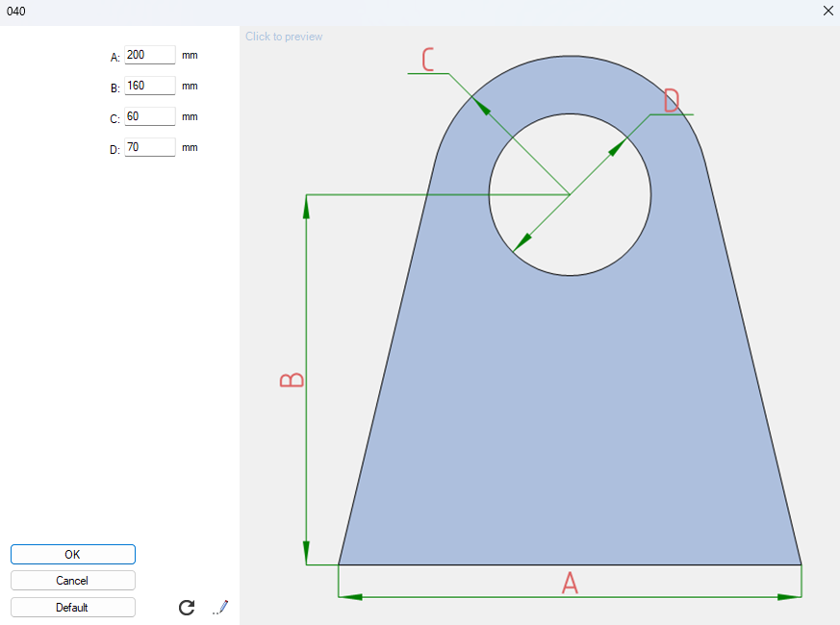Click the pencil edit icon
Screen dimensions: 840x625
click(219, 607)
